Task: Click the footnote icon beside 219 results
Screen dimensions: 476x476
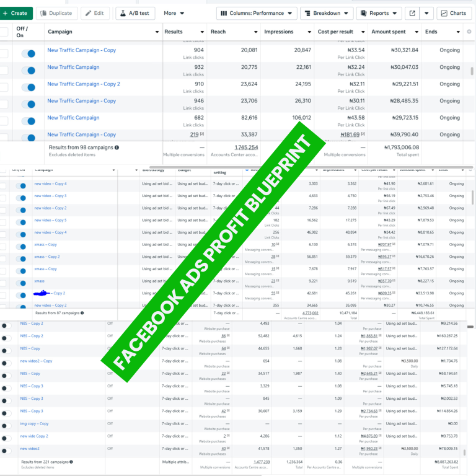Action: (x=202, y=134)
